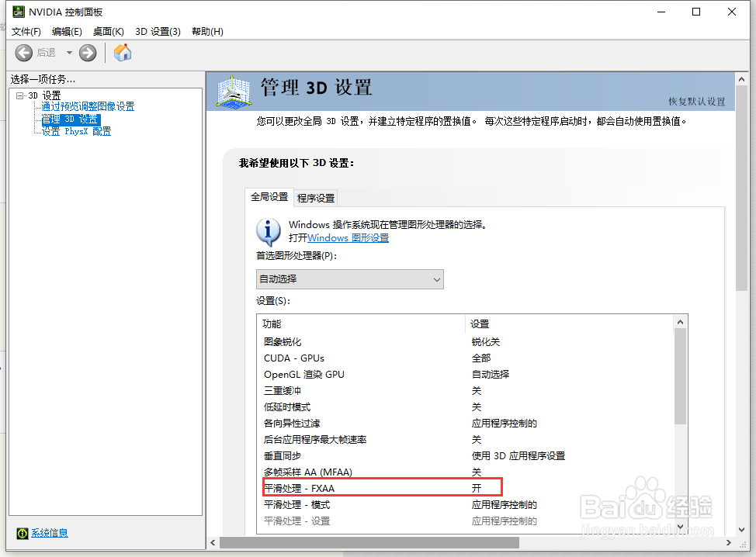Click main panel vertical scroll up arrow
Viewport: 756px width, 557px height.
click(x=741, y=79)
